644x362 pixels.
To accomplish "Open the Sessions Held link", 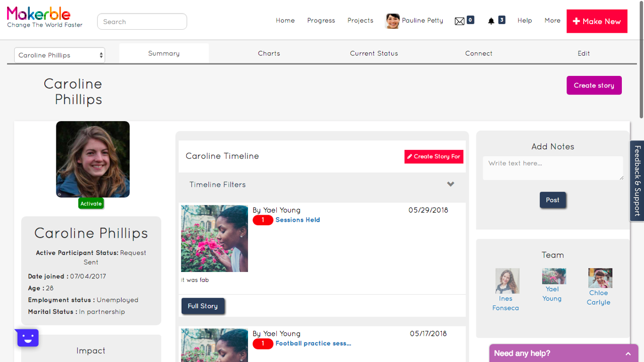I will (x=298, y=220).
